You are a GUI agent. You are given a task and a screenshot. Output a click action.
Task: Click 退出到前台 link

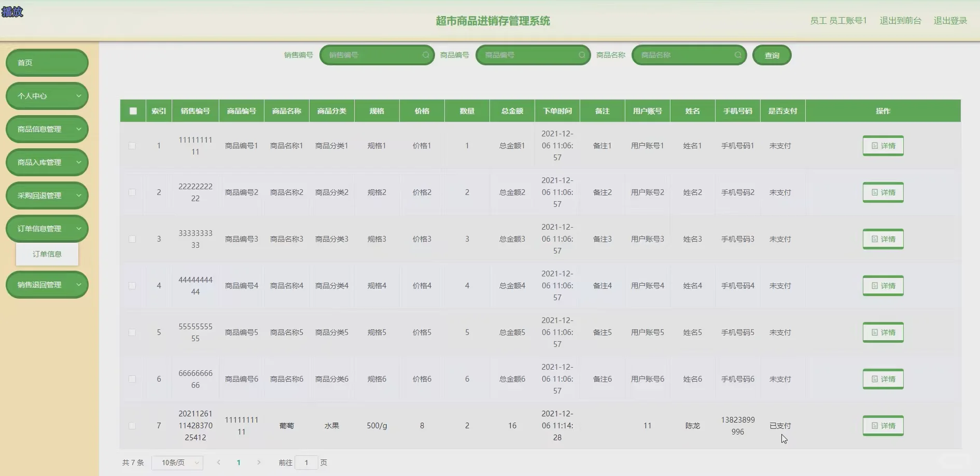point(901,21)
